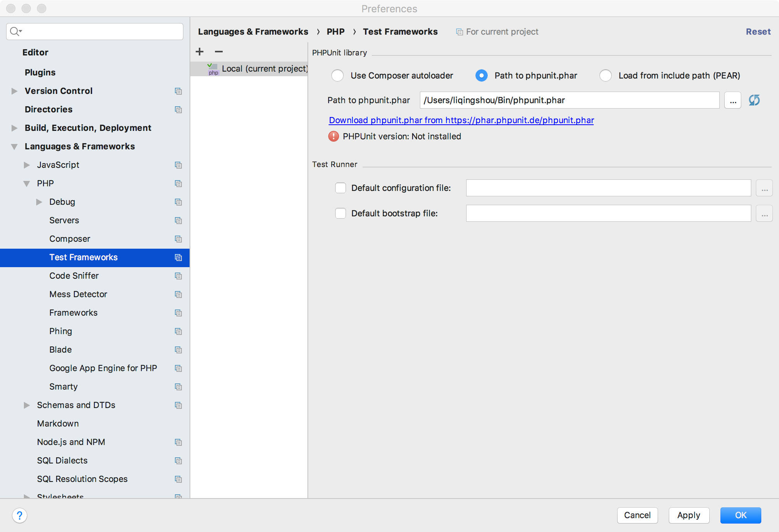Select the Use Composer autoloader radio button
The width and height of the screenshot is (779, 532).
(337, 75)
